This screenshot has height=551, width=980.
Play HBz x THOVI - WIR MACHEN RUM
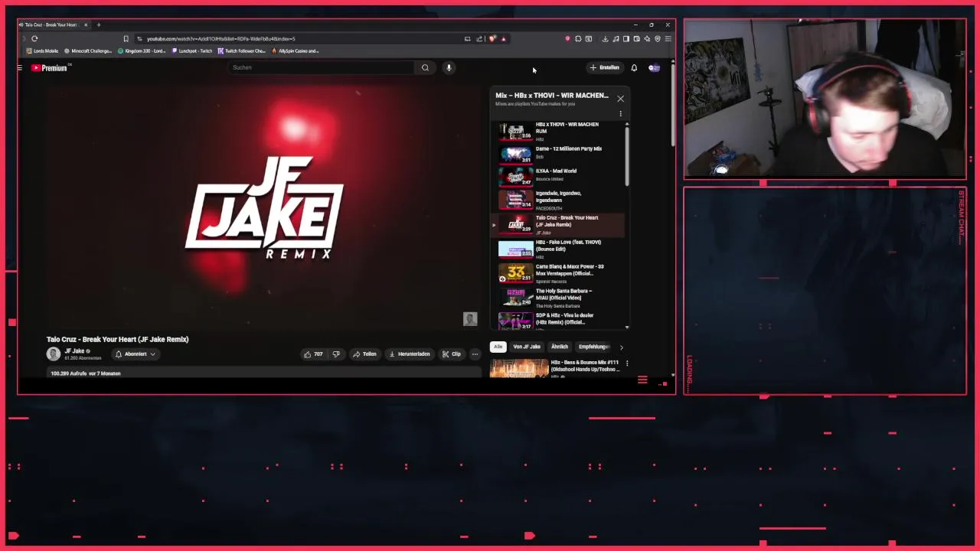pos(557,132)
